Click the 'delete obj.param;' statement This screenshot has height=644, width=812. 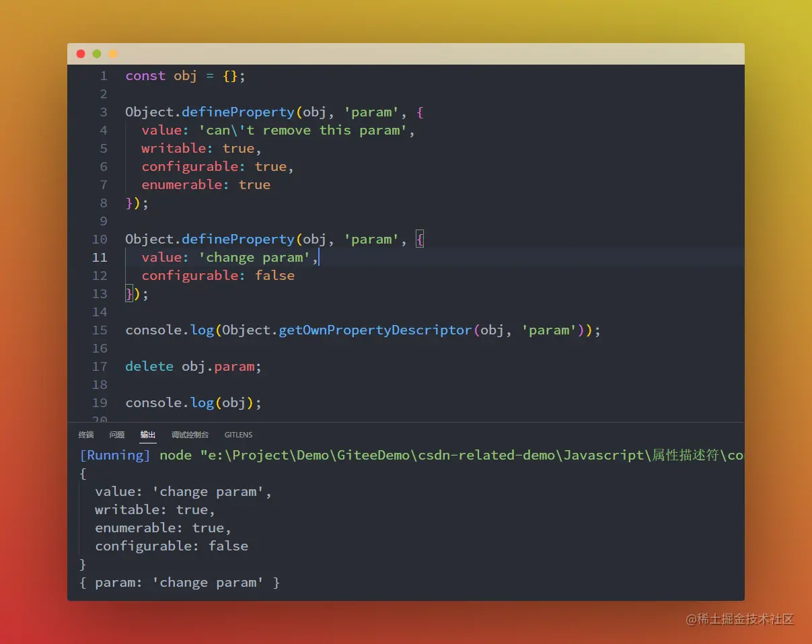(x=193, y=367)
